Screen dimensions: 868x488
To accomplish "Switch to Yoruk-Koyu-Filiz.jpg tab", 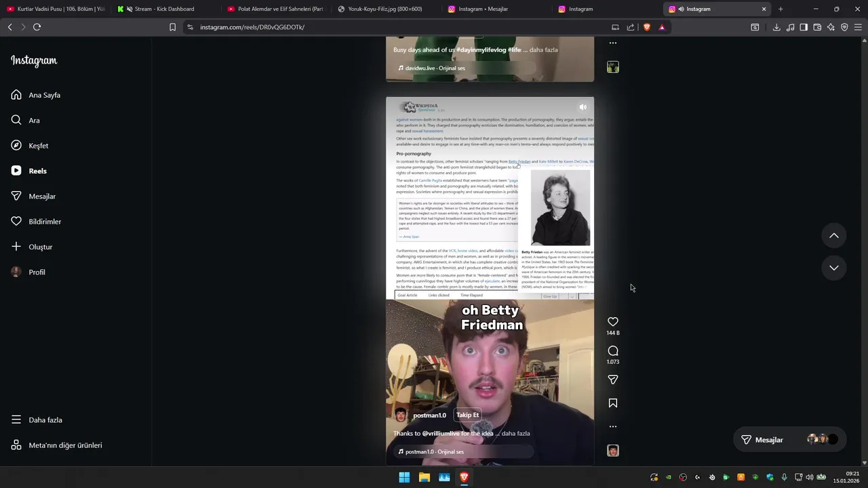I will click(x=385, y=9).
